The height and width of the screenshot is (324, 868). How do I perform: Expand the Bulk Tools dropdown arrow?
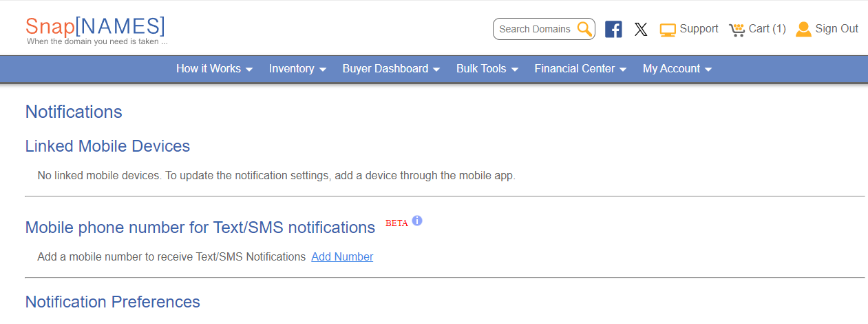pos(514,70)
